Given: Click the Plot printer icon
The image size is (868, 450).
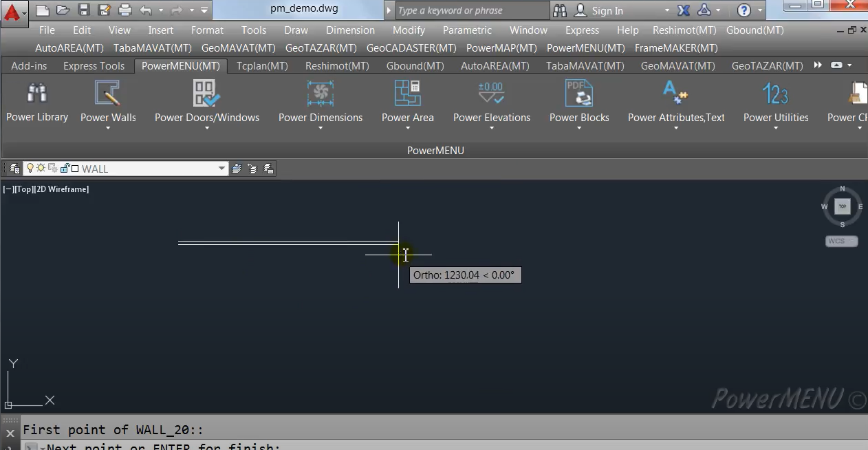Looking at the screenshot, I should [124, 10].
